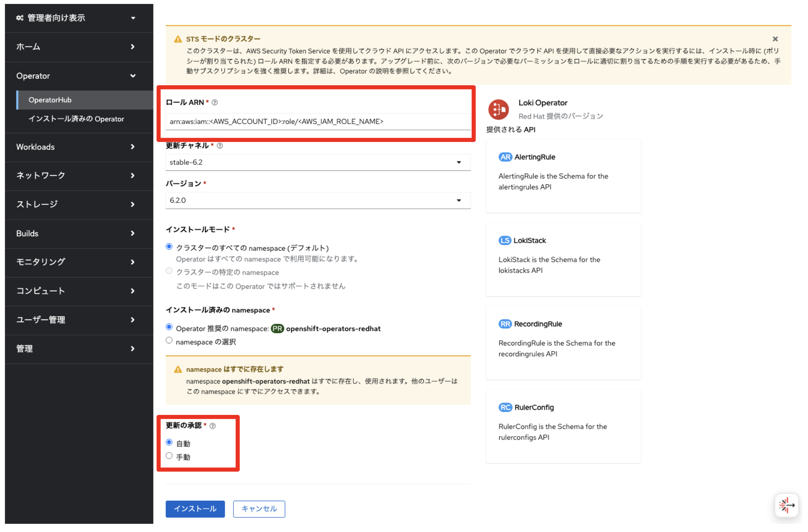Screen dimensions: 808x532
Task: Click the gears icon beside 管理者向け表示
Action: pos(20,18)
